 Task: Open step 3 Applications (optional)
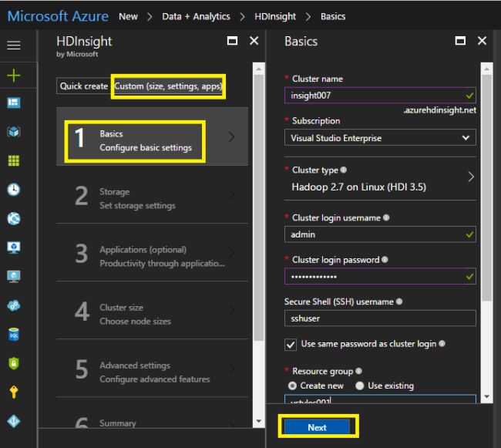click(152, 253)
